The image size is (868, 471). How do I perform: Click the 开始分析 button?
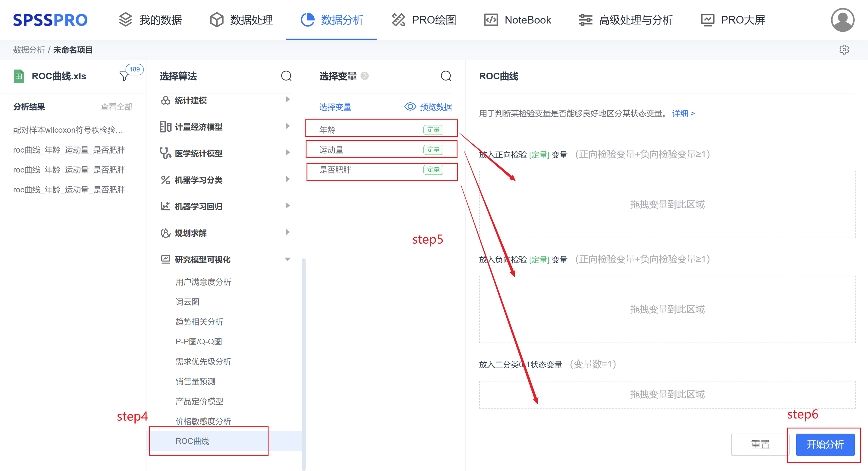(x=825, y=444)
